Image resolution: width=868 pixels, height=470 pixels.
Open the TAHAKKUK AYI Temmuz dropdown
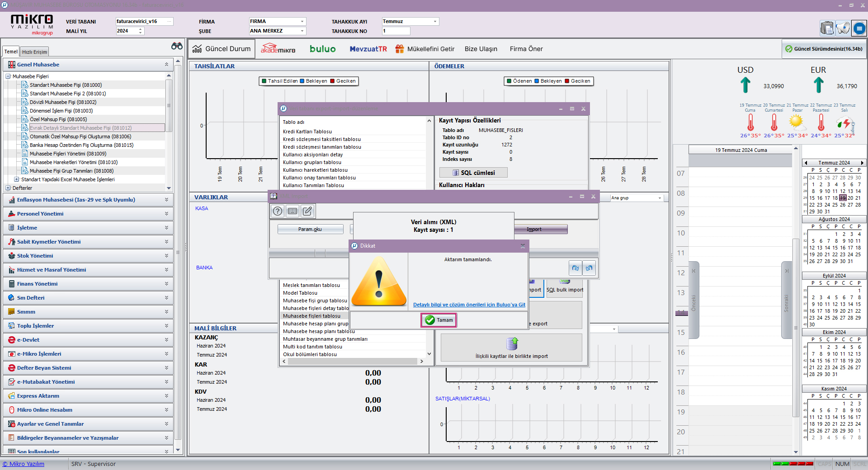pos(435,22)
